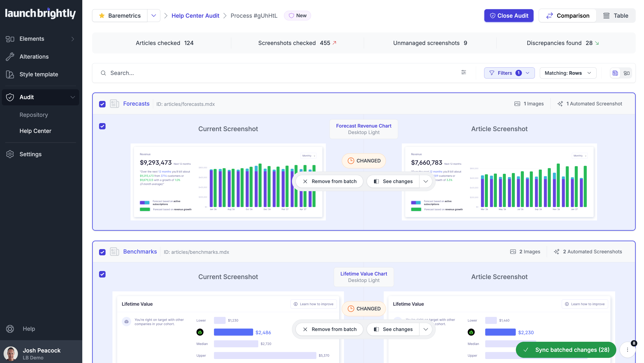Open the Forecasts article screenshot thumbnail

click(x=499, y=182)
